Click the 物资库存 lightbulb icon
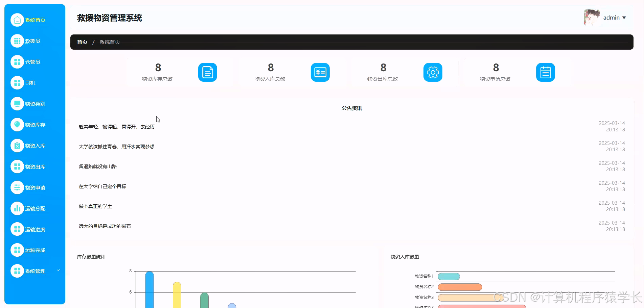 point(17,125)
